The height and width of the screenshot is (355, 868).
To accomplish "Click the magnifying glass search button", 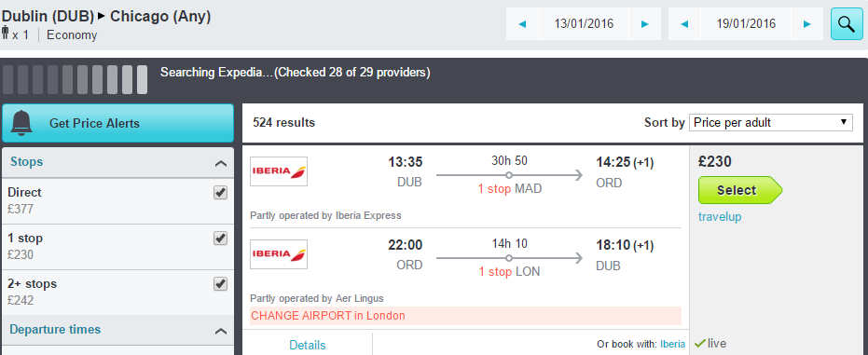I will (847, 24).
